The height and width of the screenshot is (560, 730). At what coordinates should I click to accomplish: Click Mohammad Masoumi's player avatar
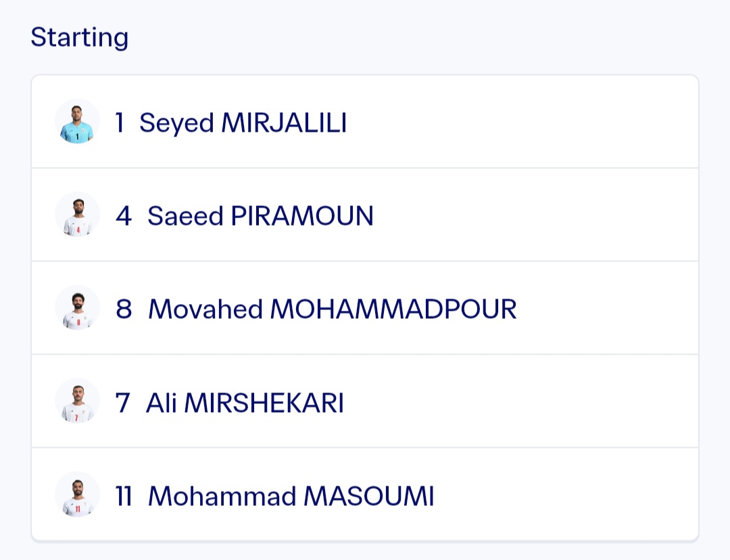[77, 494]
